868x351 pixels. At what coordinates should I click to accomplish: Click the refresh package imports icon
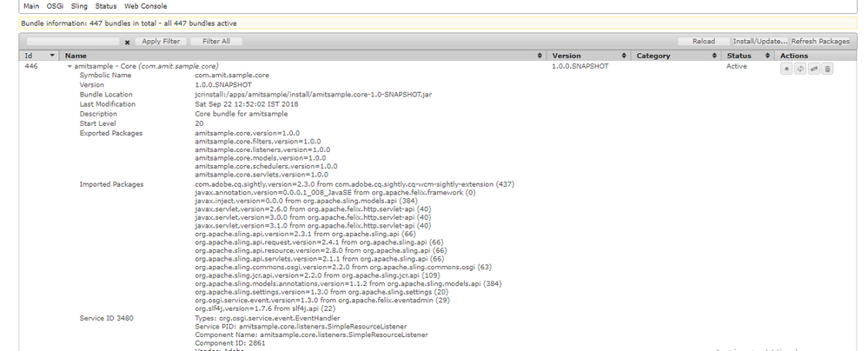[x=799, y=69]
